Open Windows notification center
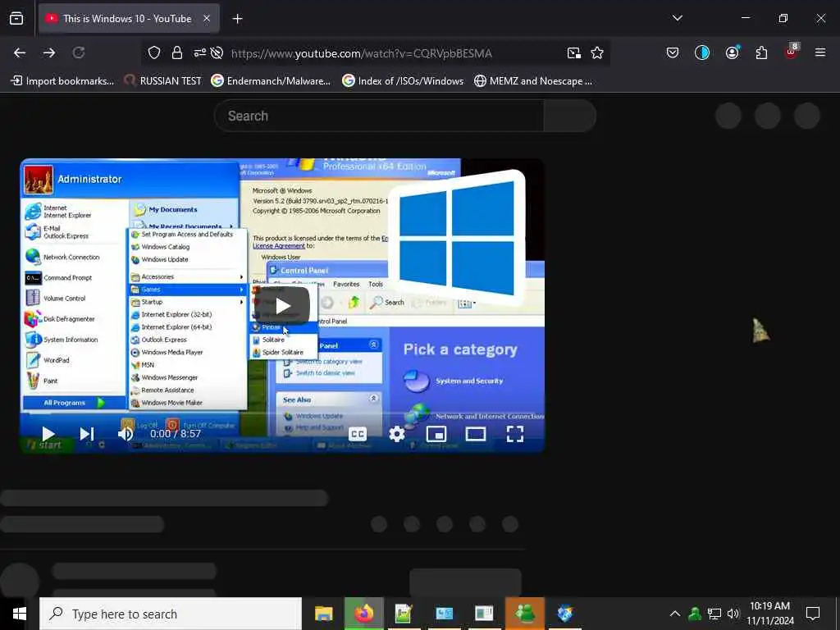840x630 pixels. [x=813, y=614]
